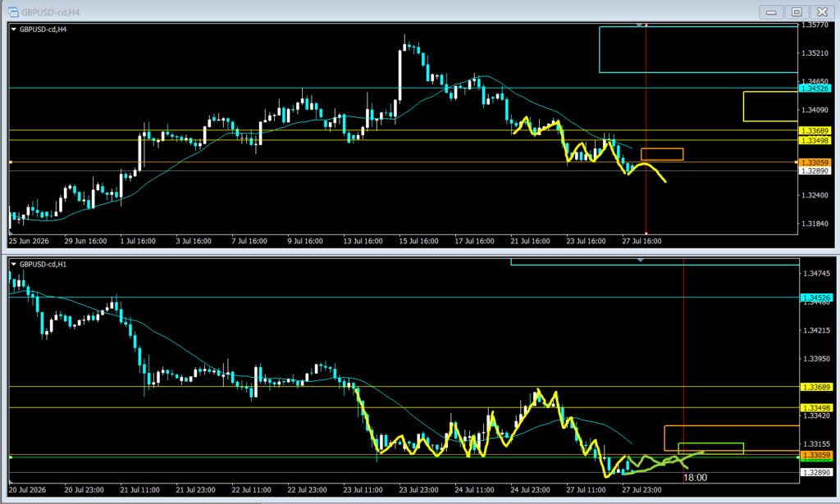Click 25 Jun 2026 on the H4 time axis
Viewport: 840px width, 504px height.
[29, 241]
